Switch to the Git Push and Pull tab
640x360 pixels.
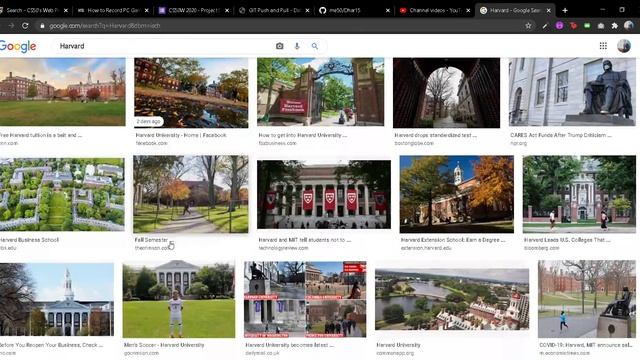tap(274, 10)
